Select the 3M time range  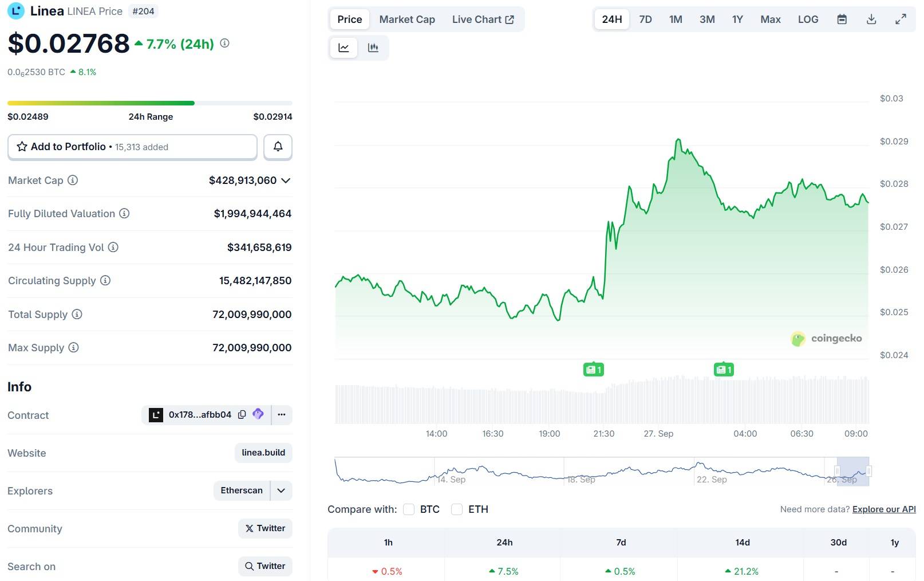pos(707,19)
